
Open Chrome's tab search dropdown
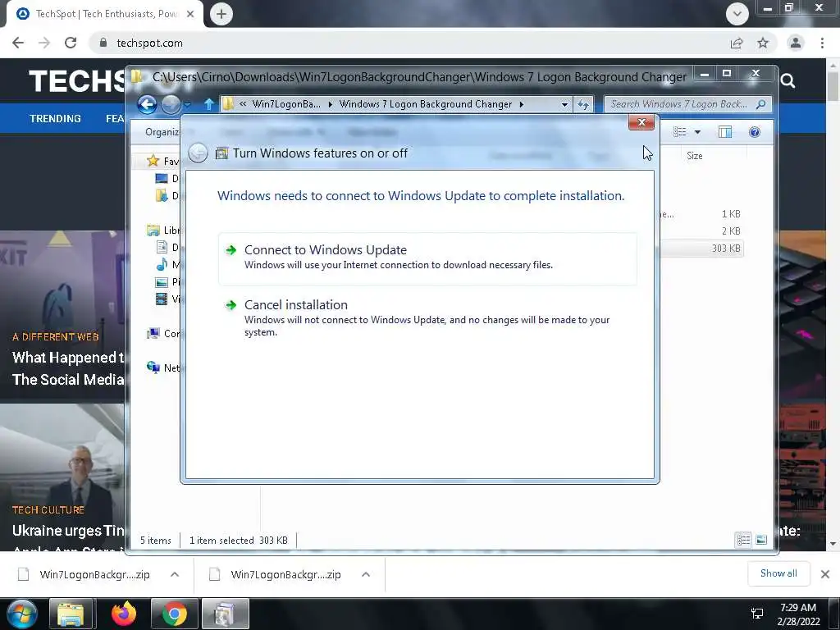[x=737, y=14]
